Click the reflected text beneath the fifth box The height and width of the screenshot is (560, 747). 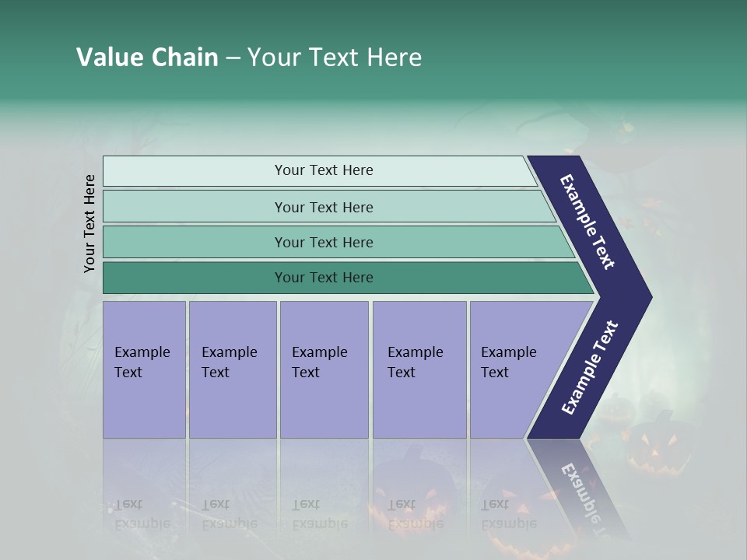click(508, 514)
